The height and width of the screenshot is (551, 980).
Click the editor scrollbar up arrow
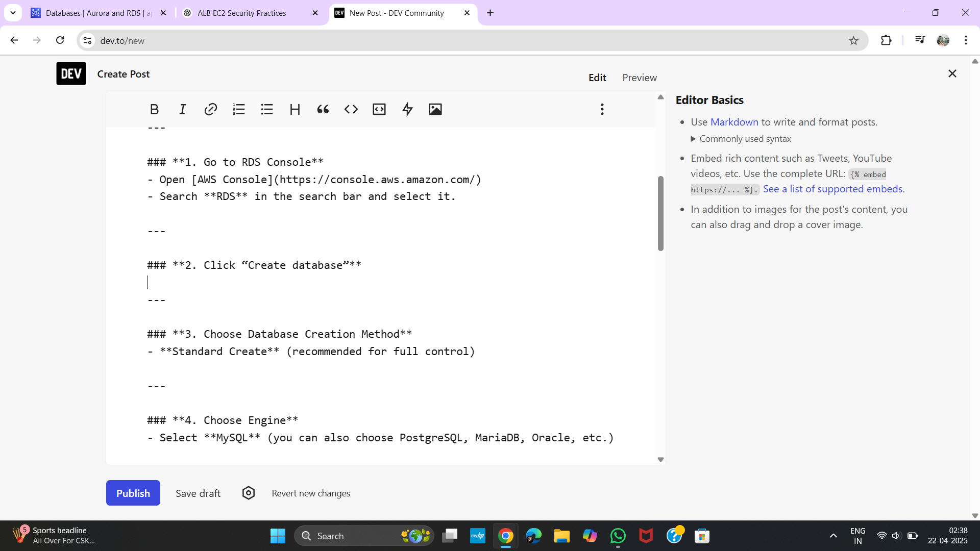pyautogui.click(x=660, y=97)
